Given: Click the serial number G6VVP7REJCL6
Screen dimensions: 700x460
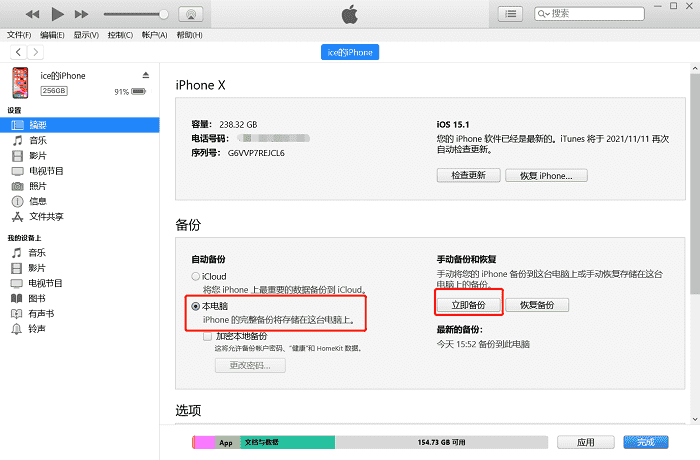Looking at the screenshot, I should [x=256, y=153].
